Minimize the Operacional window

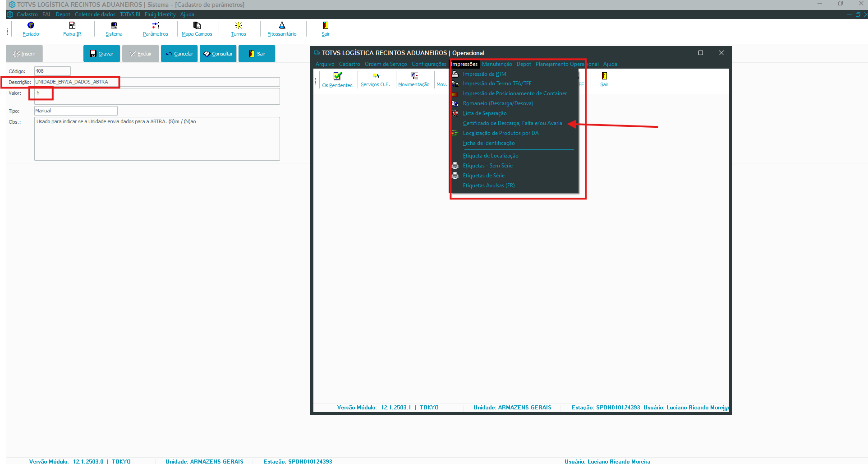[680, 53]
